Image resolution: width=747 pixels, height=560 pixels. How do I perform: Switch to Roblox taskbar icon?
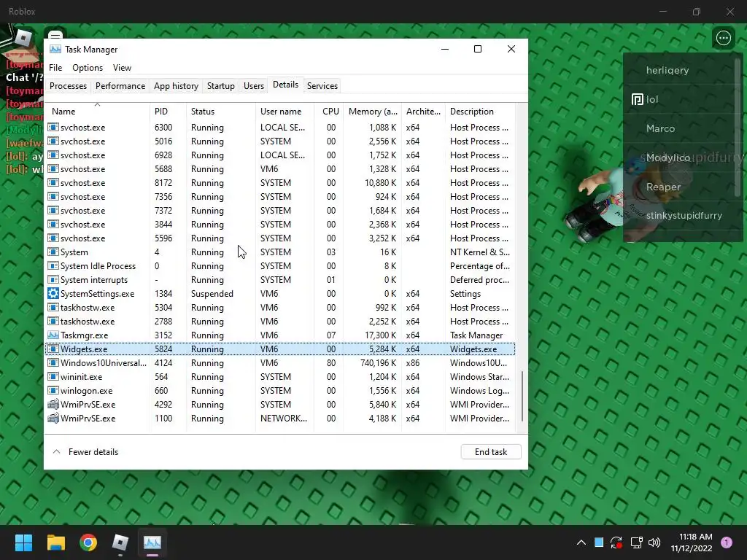pyautogui.click(x=120, y=542)
